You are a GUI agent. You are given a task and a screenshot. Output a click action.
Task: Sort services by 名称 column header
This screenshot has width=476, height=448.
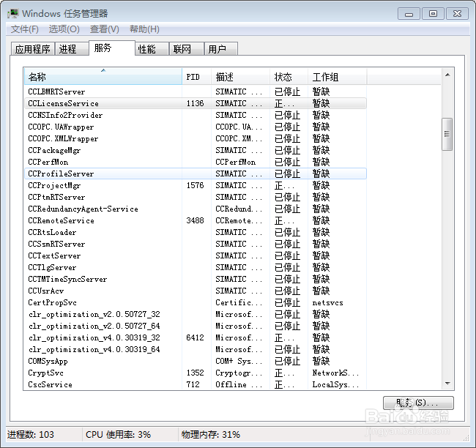click(103, 77)
